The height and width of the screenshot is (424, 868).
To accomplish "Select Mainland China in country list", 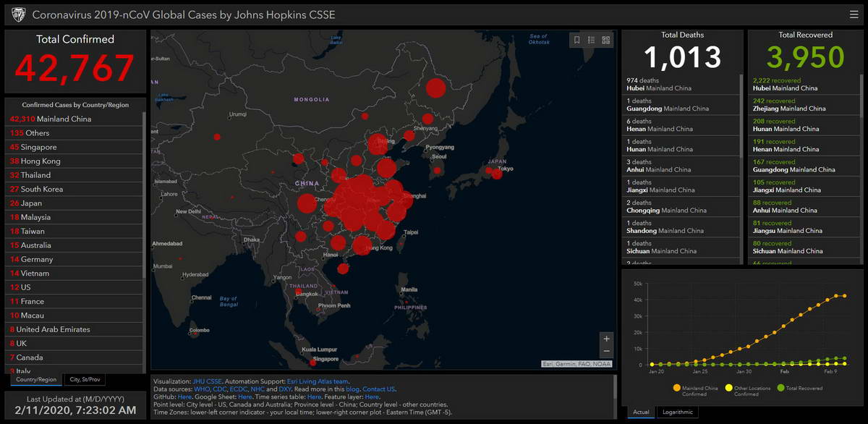I will [51, 119].
